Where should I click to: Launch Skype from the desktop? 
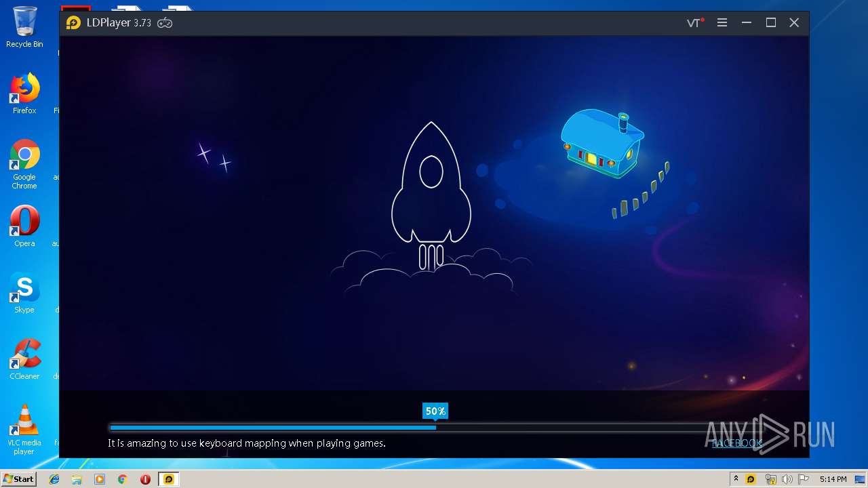24,293
